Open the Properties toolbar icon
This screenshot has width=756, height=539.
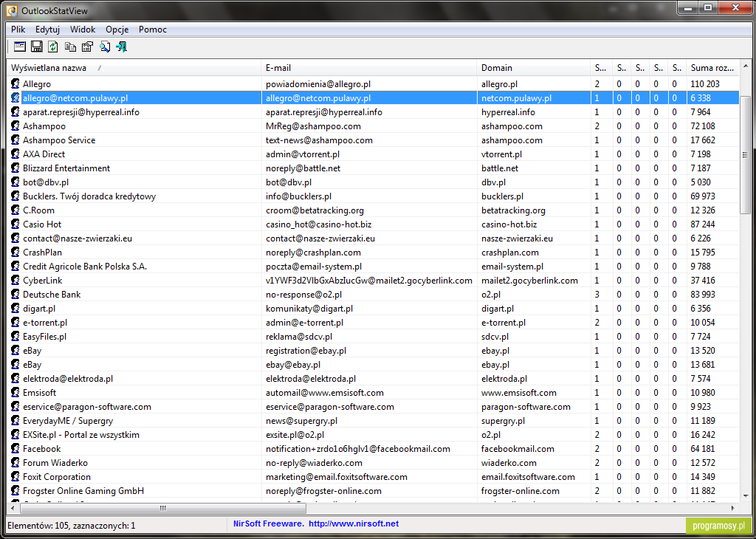click(x=87, y=47)
